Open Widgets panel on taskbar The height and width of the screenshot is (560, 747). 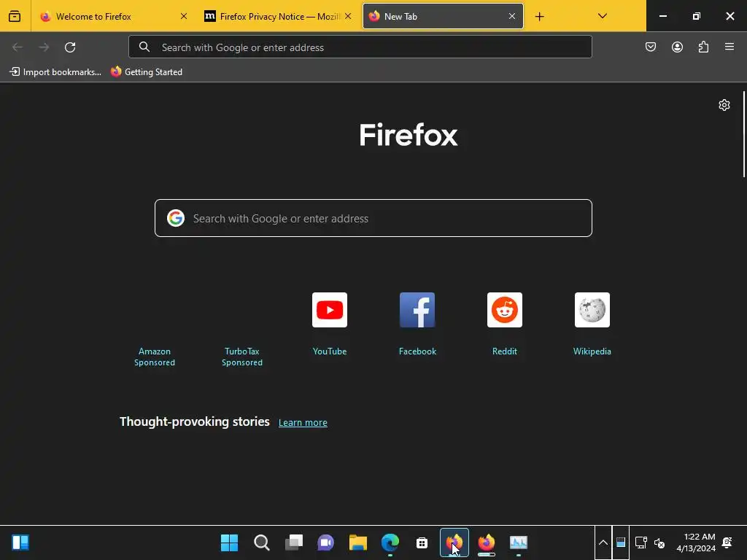20,542
